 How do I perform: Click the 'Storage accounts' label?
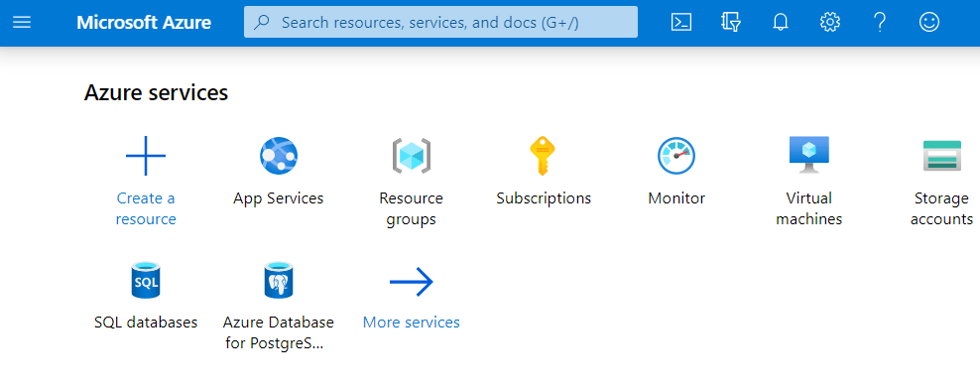click(x=942, y=208)
